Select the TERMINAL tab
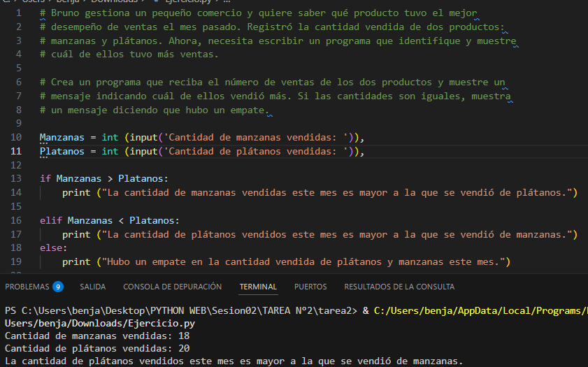 (x=258, y=287)
